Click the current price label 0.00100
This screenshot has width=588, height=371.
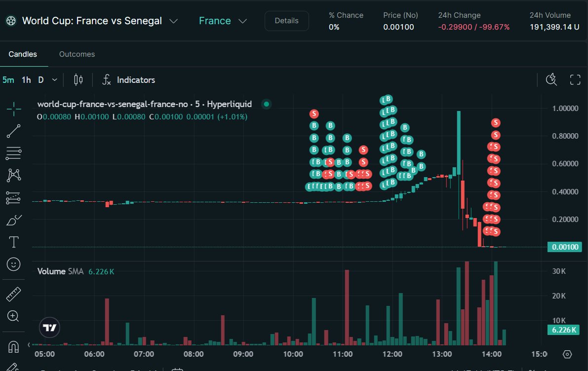(565, 247)
